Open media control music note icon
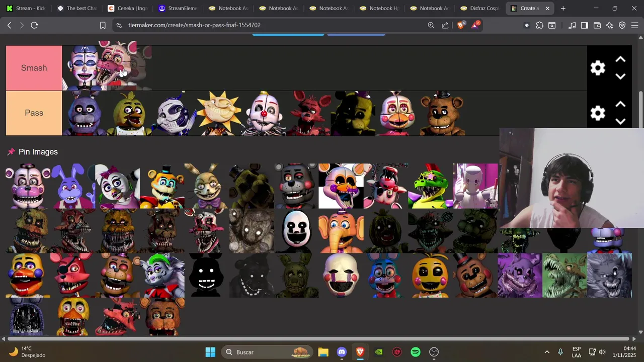The image size is (644, 362). click(572, 25)
